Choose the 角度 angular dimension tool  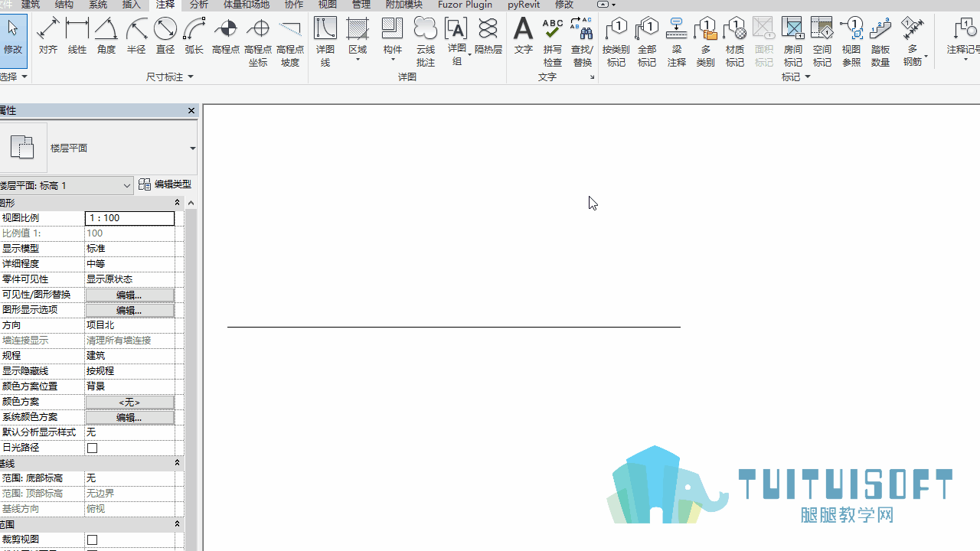pos(106,36)
